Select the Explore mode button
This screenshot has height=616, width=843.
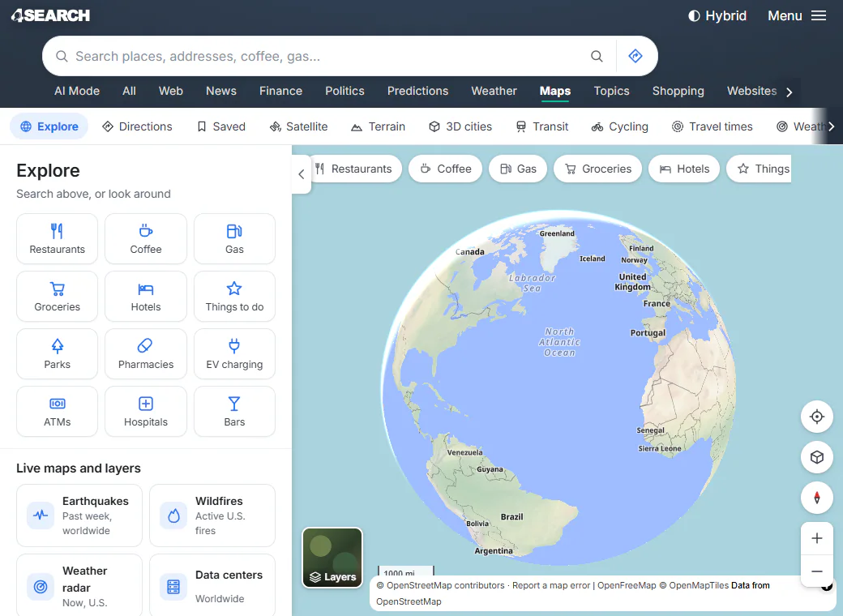pyautogui.click(x=49, y=126)
